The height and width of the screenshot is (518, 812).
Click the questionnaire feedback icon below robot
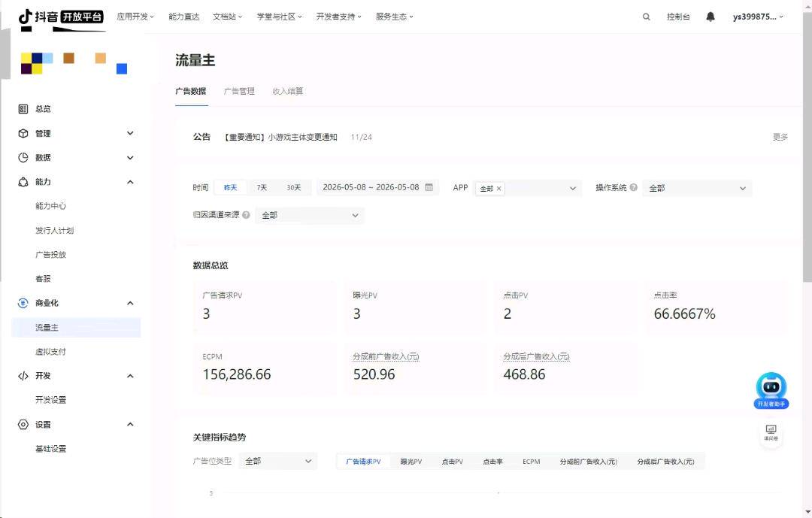[x=771, y=432]
